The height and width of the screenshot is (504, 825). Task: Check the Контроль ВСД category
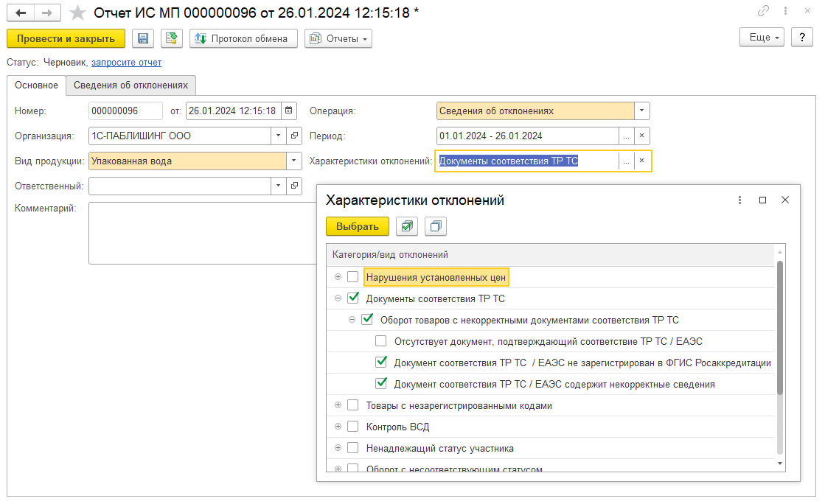(353, 427)
